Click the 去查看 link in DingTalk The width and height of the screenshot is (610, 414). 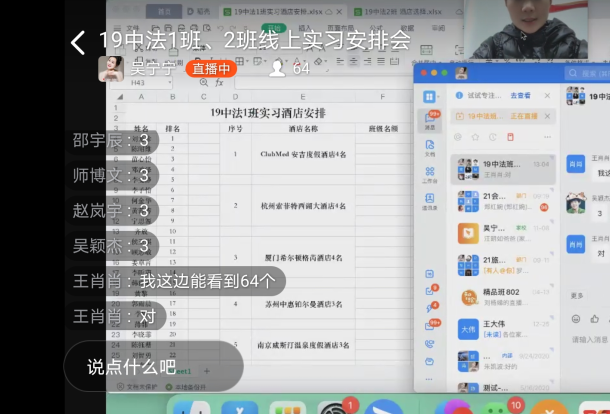(520, 95)
